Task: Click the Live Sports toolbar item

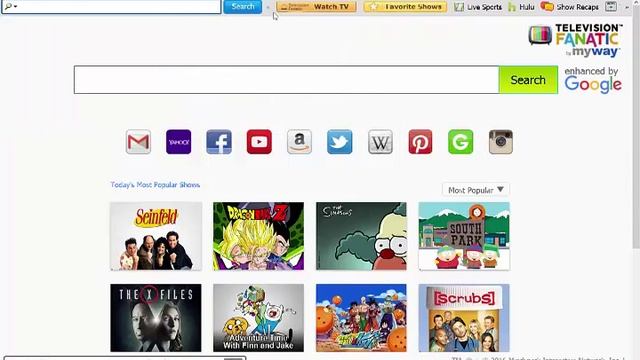Action: click(x=478, y=7)
